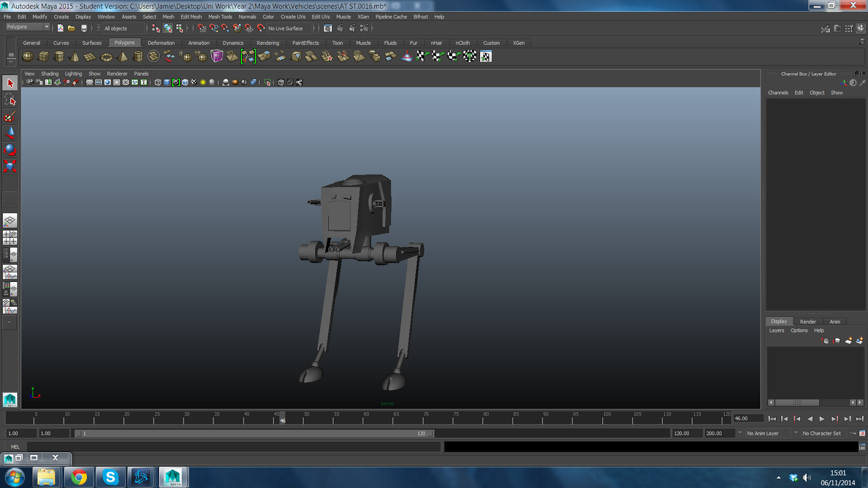Switch to the Rendering shelf tab
This screenshot has height=488, width=868.
point(268,43)
